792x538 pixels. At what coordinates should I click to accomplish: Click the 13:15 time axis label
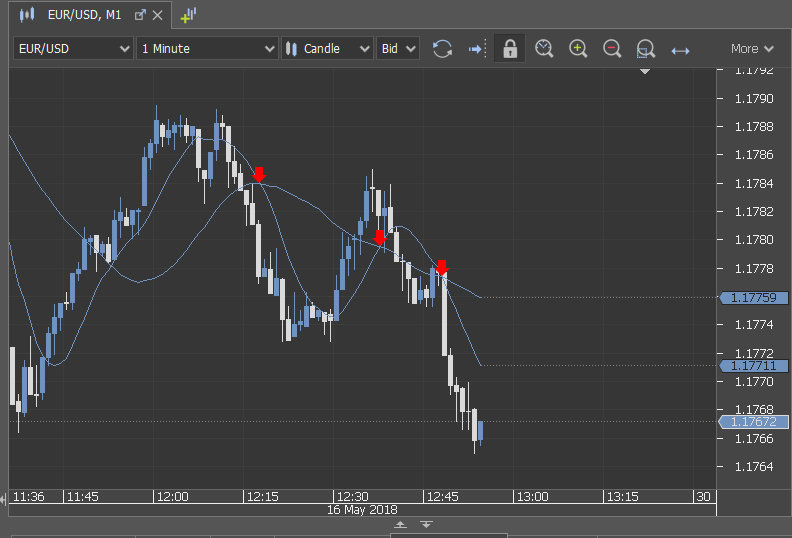[x=622, y=497]
